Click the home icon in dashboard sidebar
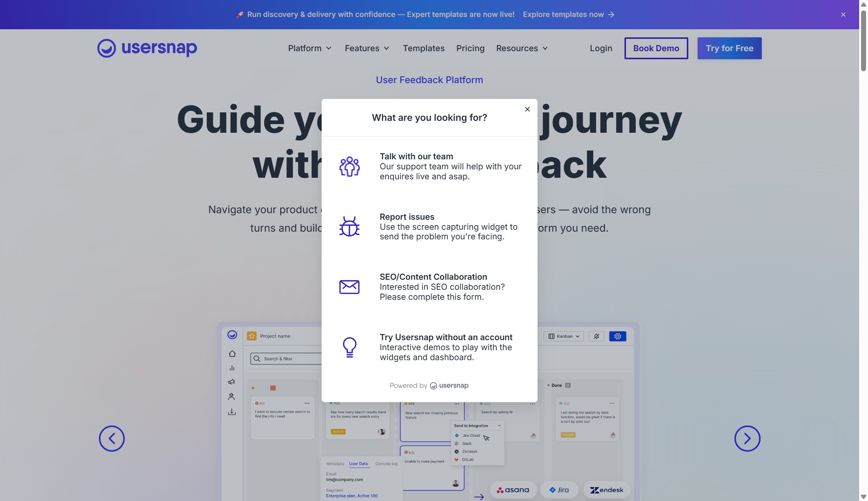Screen dimensions: 868x501 pos(232,353)
